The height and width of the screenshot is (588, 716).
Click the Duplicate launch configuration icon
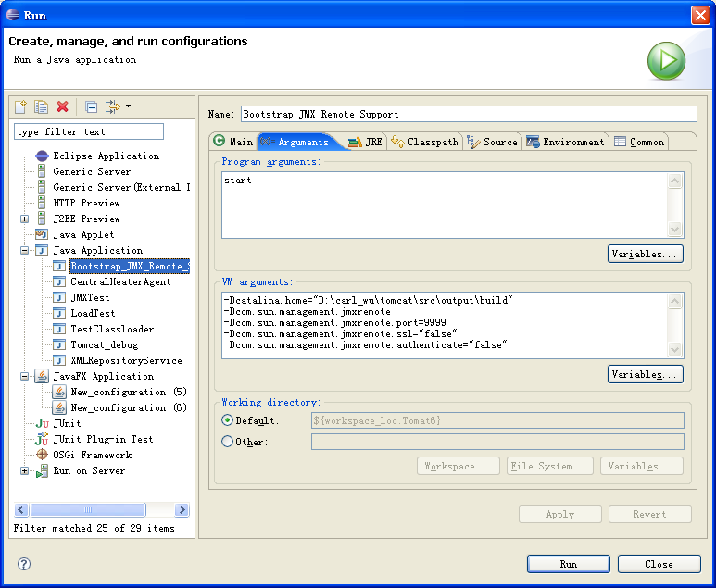pos(42,107)
